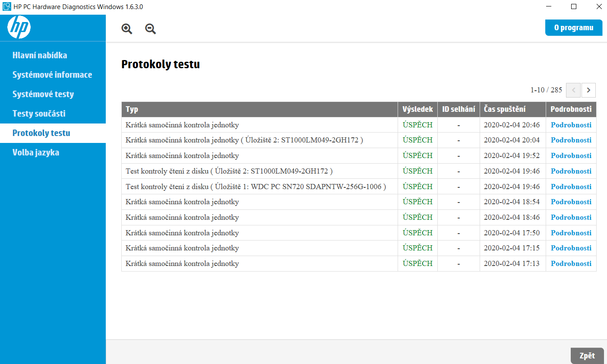Image resolution: width=607 pixels, height=364 pixels.
Task: Click the Výsledek column header
Action: (417, 109)
